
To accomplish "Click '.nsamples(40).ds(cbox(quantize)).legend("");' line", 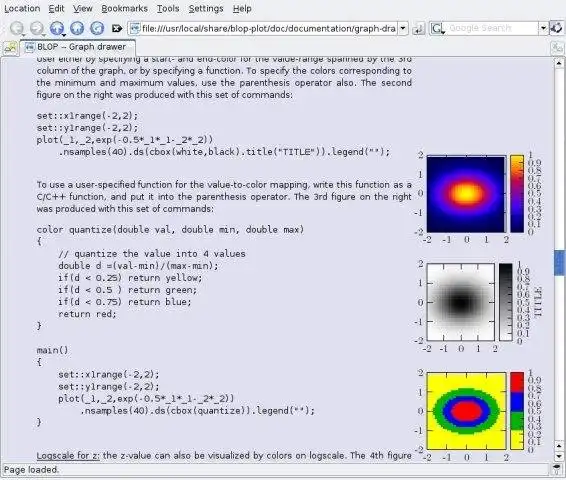I will [197, 411].
